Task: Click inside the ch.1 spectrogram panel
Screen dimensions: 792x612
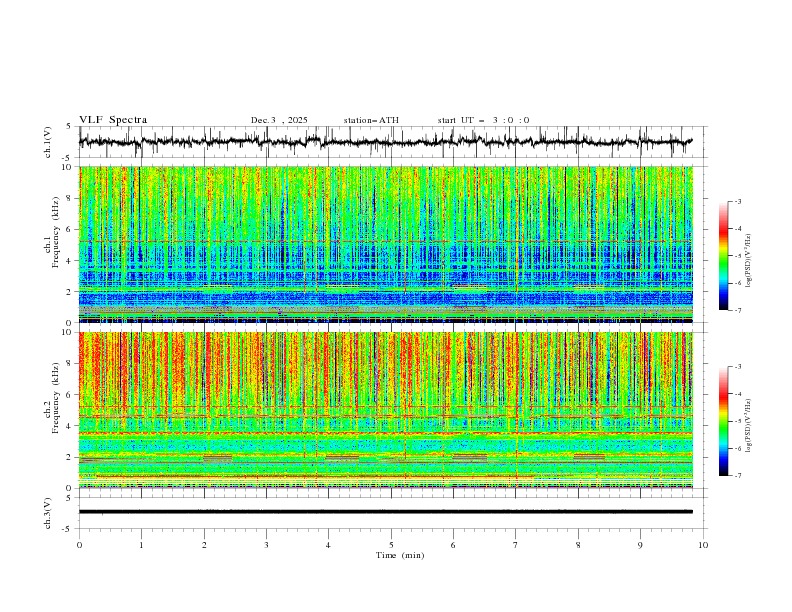Action: tap(385, 244)
